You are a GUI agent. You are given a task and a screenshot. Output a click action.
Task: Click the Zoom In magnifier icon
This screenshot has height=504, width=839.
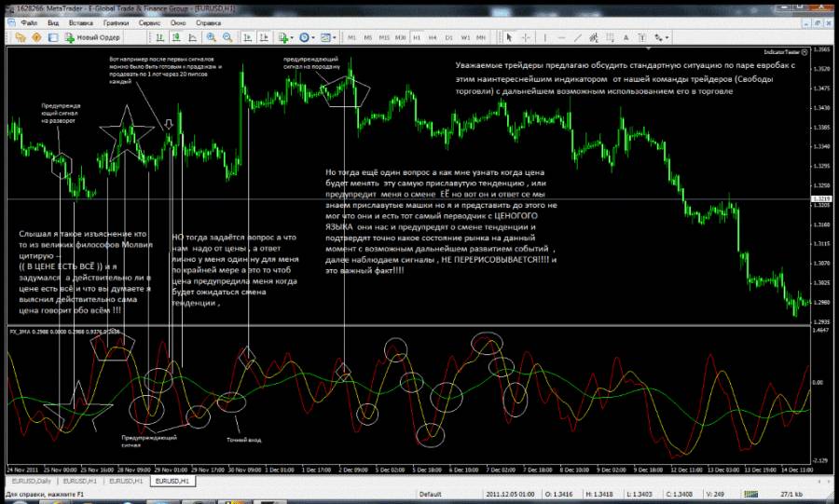212,37
